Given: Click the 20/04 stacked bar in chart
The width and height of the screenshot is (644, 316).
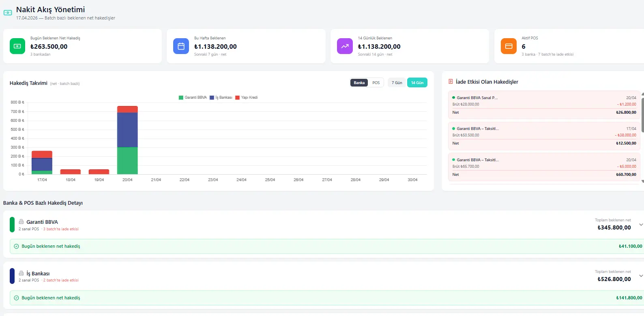Looking at the screenshot, I should click(127, 140).
